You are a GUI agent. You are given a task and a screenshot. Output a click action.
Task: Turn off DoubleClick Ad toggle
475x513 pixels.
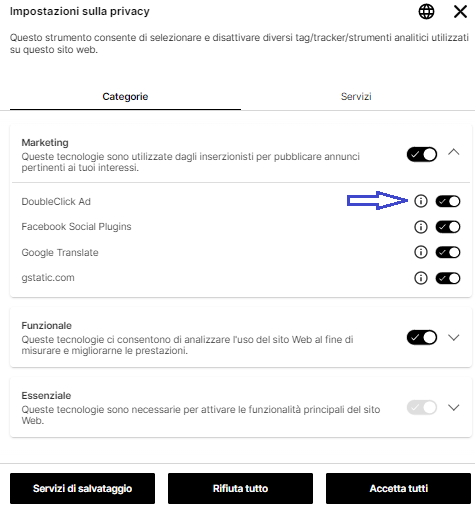point(448,201)
